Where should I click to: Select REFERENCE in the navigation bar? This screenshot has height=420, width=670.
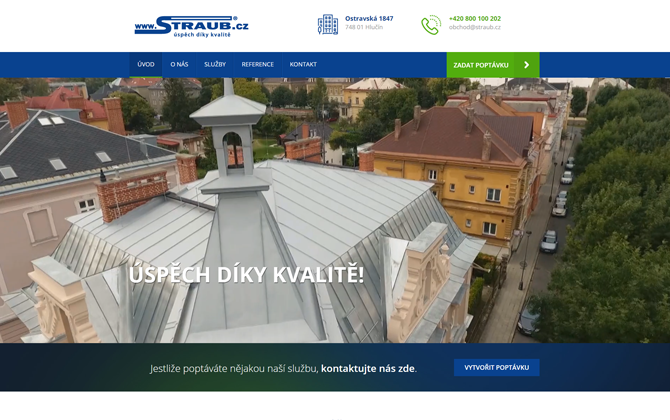pyautogui.click(x=257, y=65)
